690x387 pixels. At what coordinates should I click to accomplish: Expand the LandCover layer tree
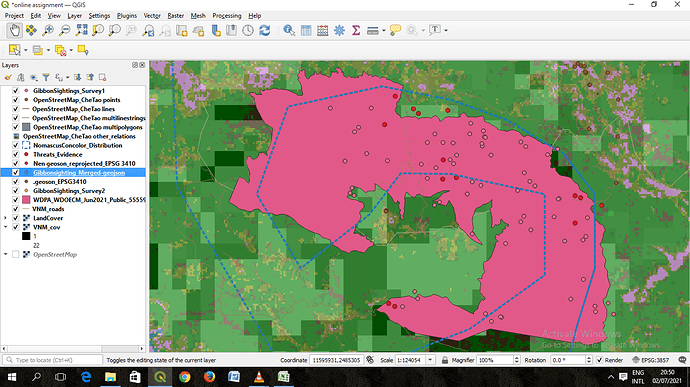[5, 218]
